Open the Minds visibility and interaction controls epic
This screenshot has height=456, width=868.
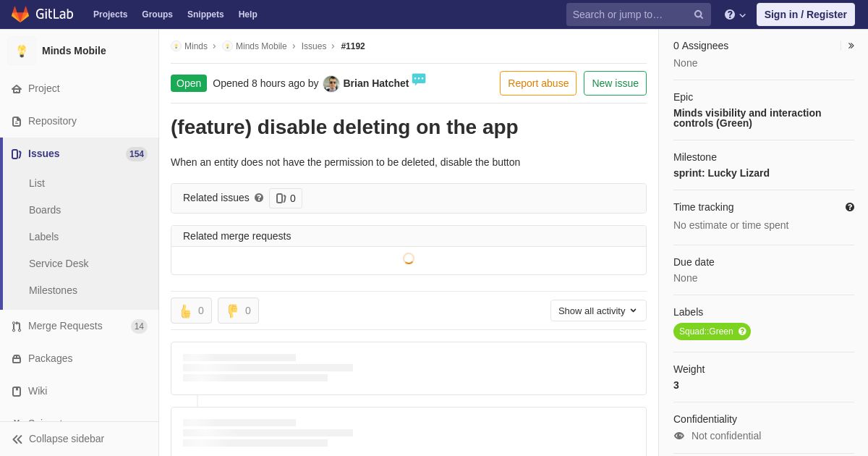[747, 118]
